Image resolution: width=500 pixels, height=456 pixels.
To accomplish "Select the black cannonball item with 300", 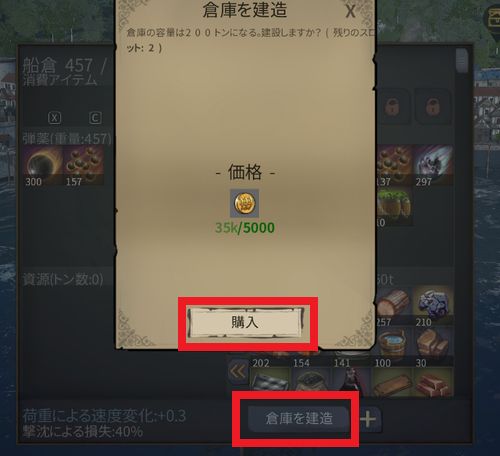I will tap(43, 165).
